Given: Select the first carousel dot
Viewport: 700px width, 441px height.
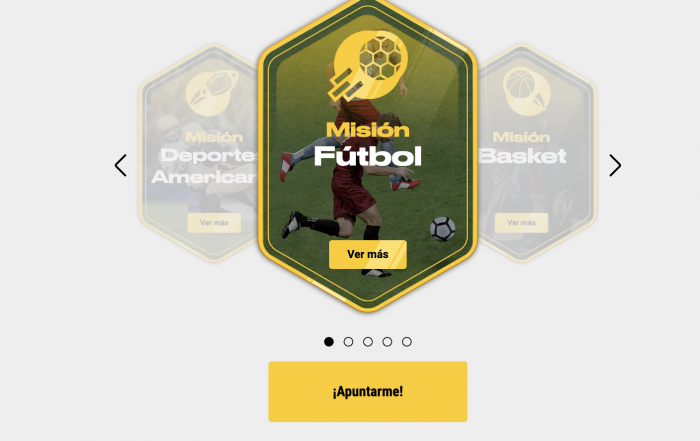Looking at the screenshot, I should pos(329,342).
